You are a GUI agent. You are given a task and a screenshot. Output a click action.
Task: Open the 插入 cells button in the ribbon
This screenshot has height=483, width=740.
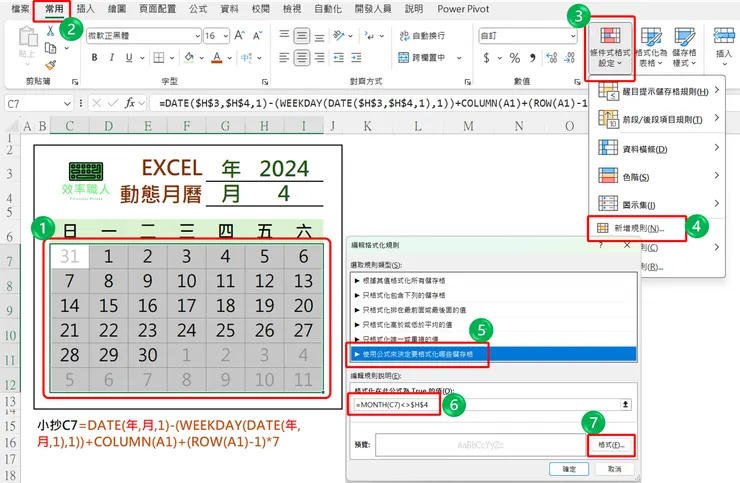coord(723,45)
